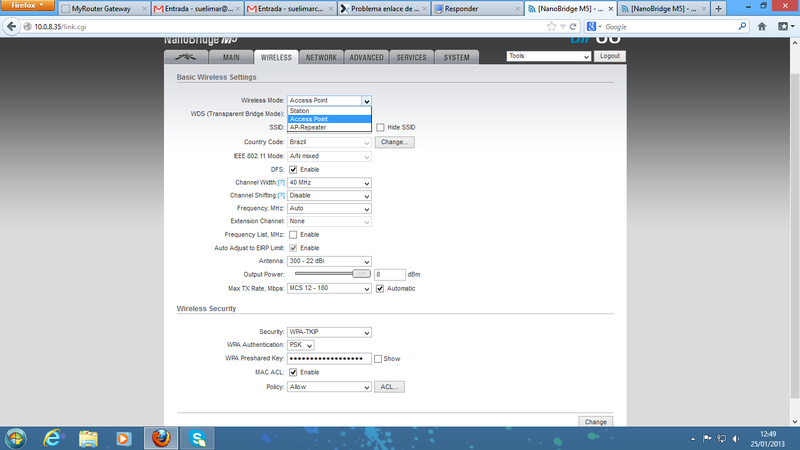Open a new browser tab
The image size is (800, 450).
pos(718,8)
